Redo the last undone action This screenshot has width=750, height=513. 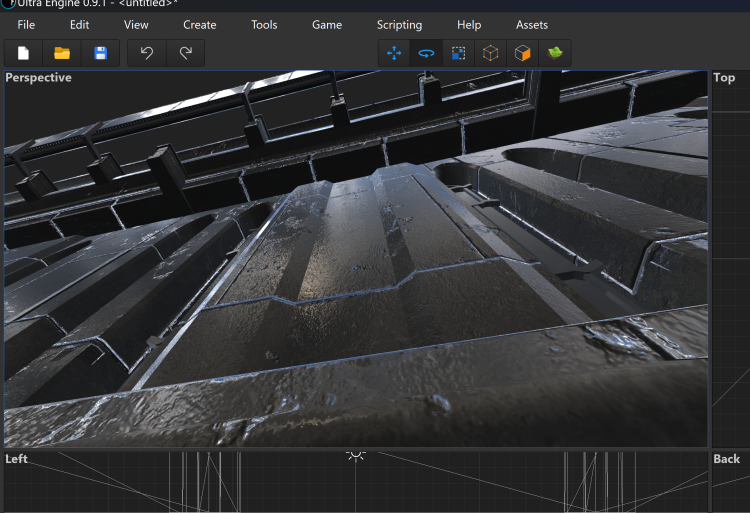pyautogui.click(x=185, y=53)
